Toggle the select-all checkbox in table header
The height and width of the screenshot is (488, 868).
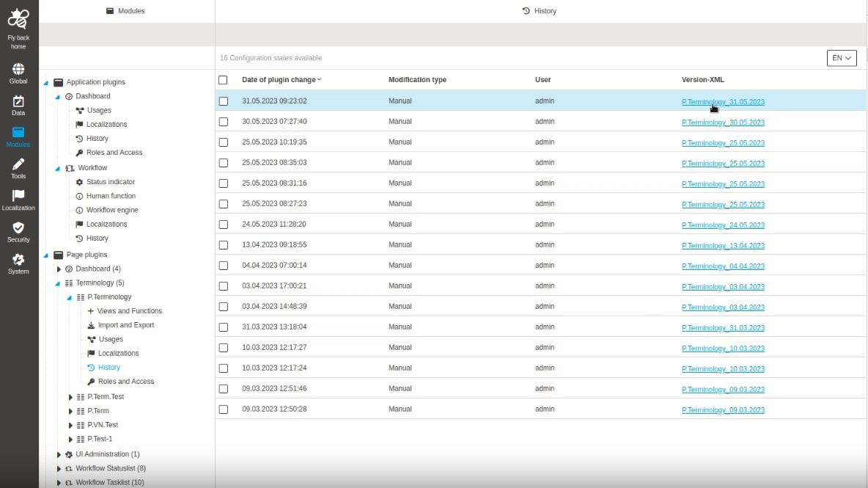223,80
